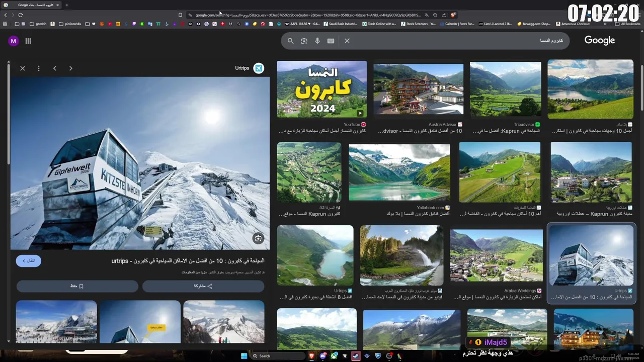This screenshot has width=644, height=362.
Task: Expand All Bookmarks folder
Action: pyautogui.click(x=627, y=24)
